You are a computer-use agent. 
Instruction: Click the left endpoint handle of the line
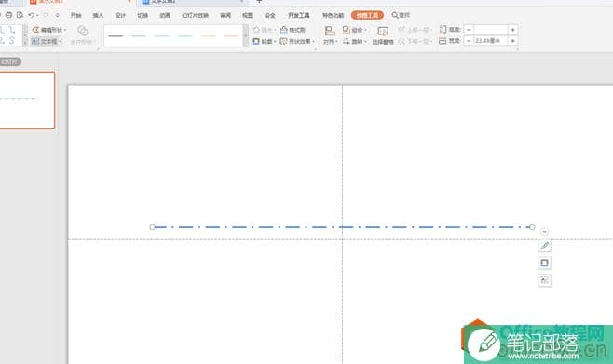tap(152, 227)
